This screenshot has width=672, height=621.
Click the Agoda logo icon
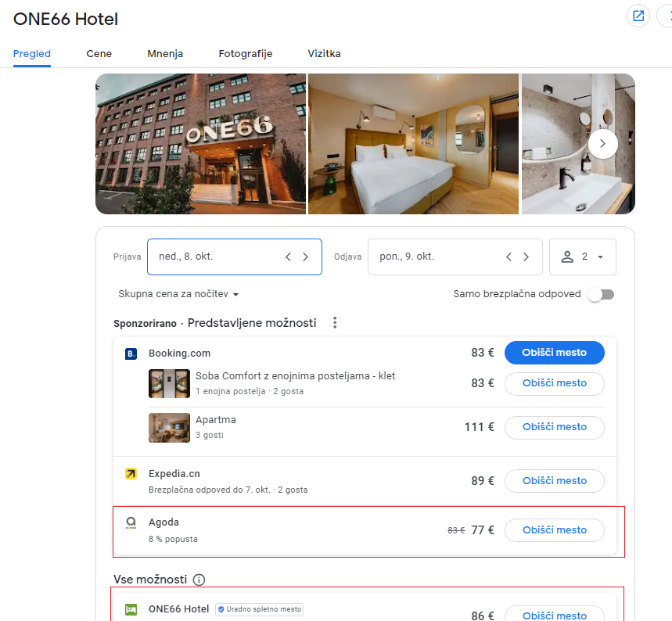tap(131, 522)
